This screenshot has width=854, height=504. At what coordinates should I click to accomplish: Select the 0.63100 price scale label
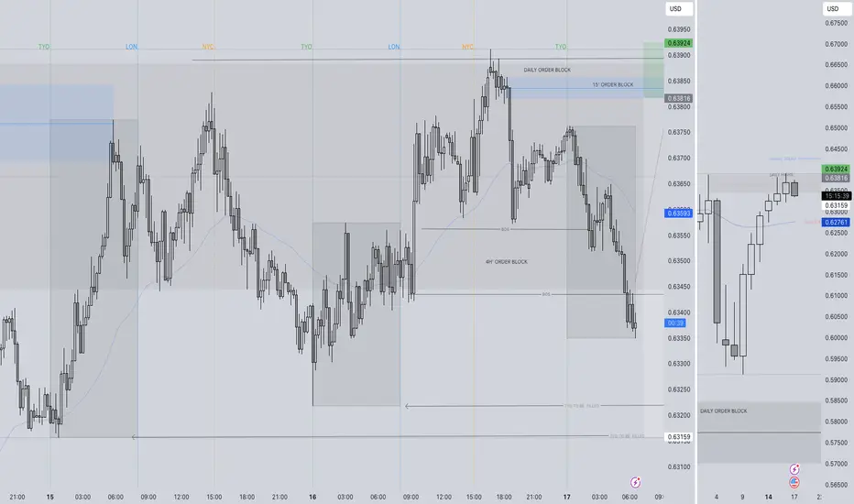[679, 467]
